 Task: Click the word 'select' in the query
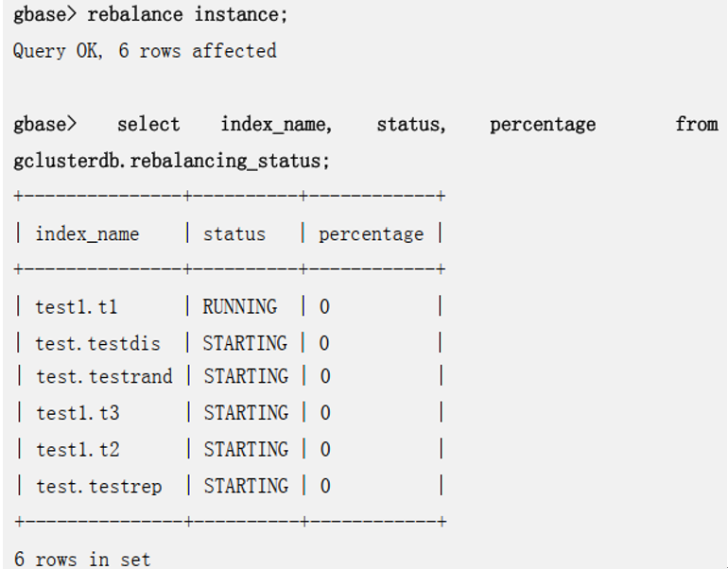[x=148, y=124]
